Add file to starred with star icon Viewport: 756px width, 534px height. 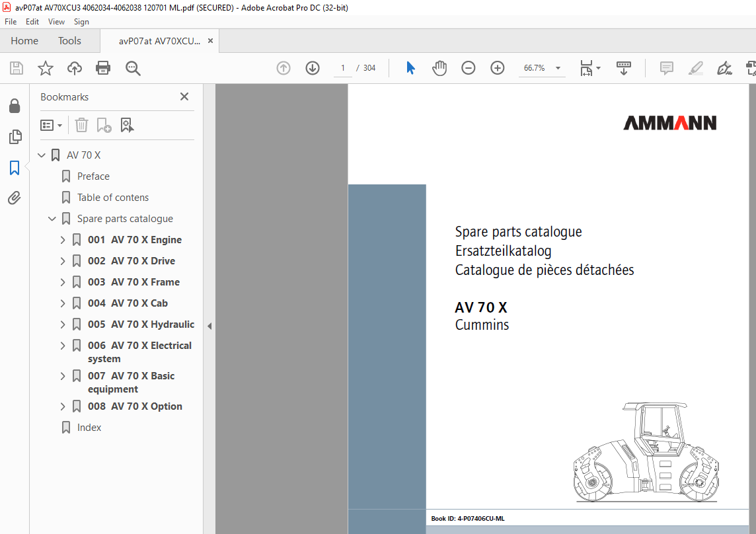coord(46,68)
